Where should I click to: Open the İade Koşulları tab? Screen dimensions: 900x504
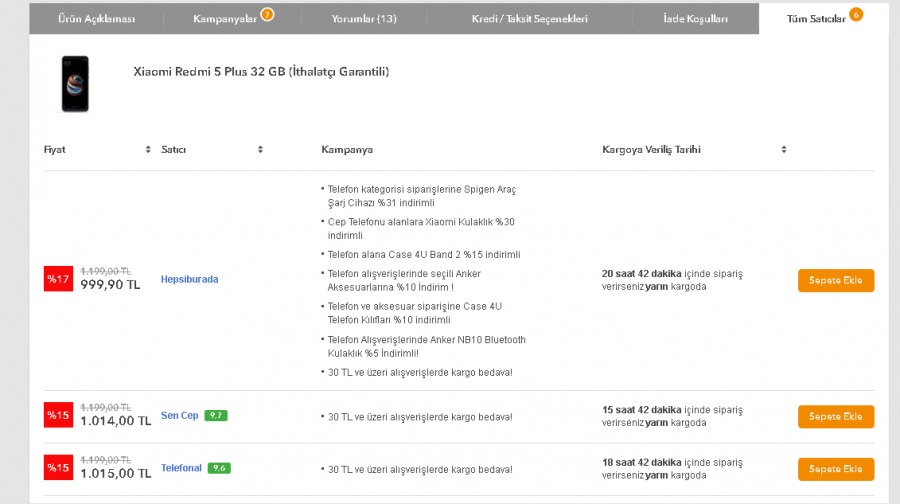695,19
